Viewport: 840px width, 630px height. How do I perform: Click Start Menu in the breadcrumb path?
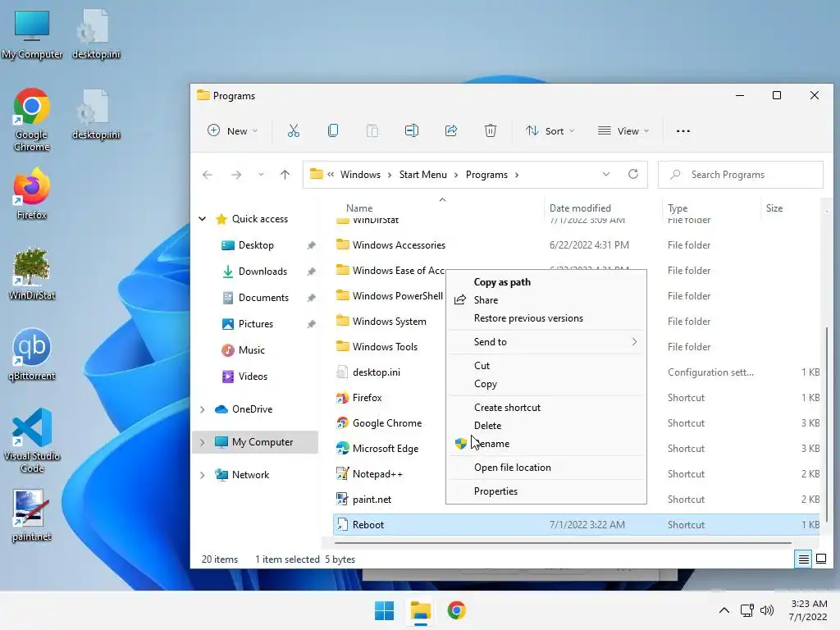[422, 175]
